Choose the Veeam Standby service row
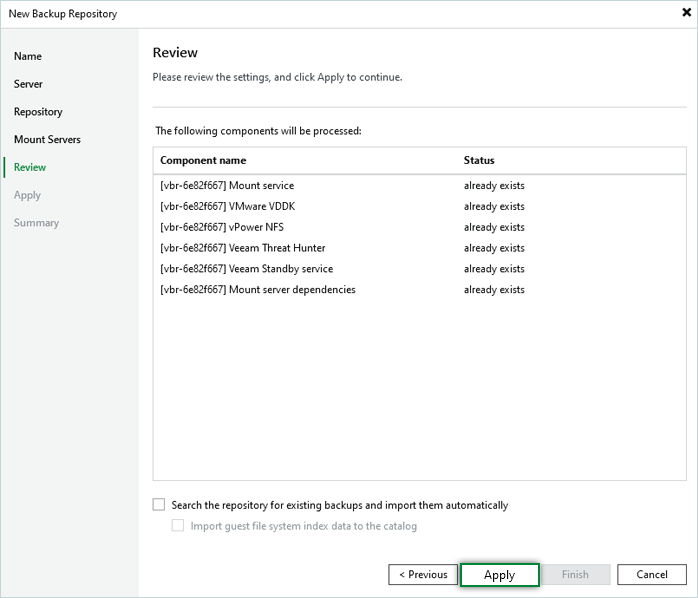This screenshot has height=598, width=698. [246, 269]
